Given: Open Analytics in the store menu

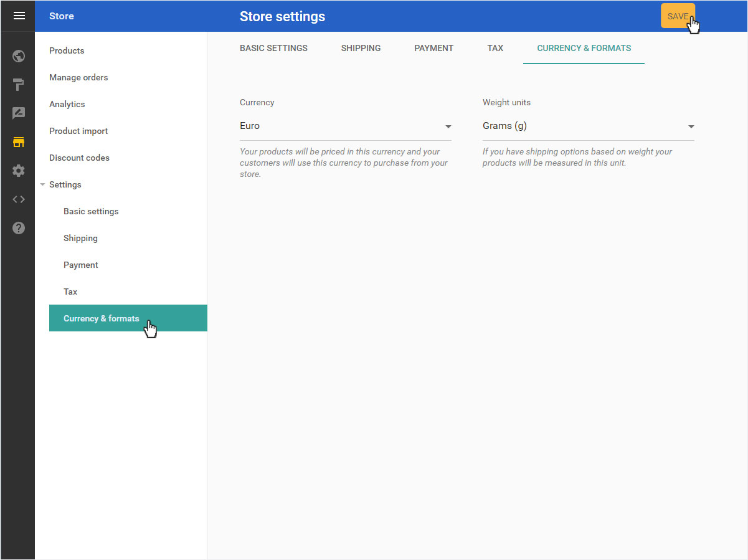Looking at the screenshot, I should click(x=67, y=104).
